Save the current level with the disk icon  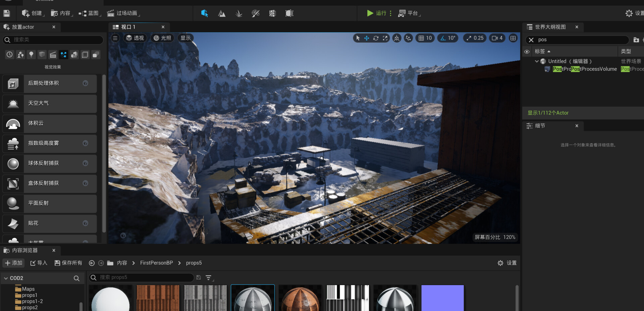pos(7,13)
